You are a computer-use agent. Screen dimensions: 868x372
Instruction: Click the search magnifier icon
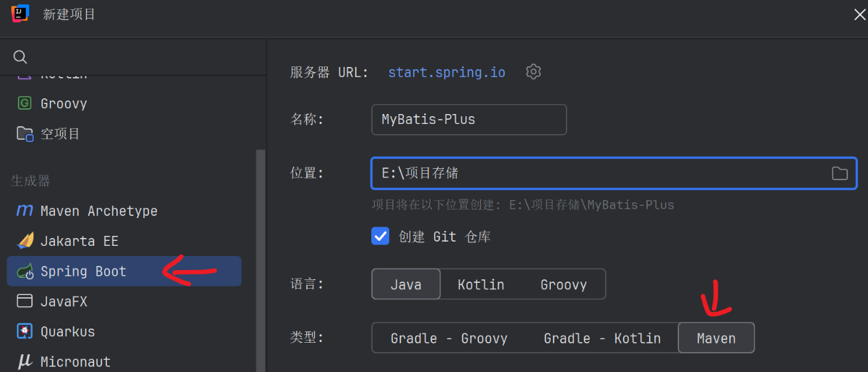(x=20, y=57)
